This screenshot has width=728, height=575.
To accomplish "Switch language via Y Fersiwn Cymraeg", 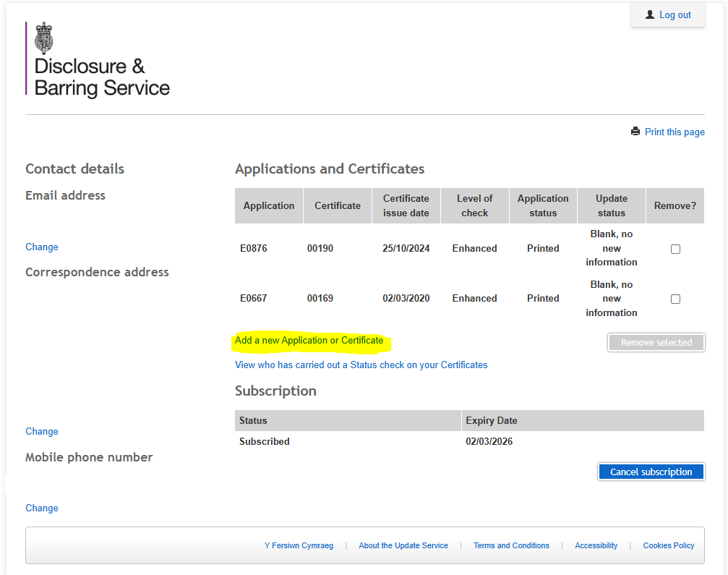I will click(299, 545).
